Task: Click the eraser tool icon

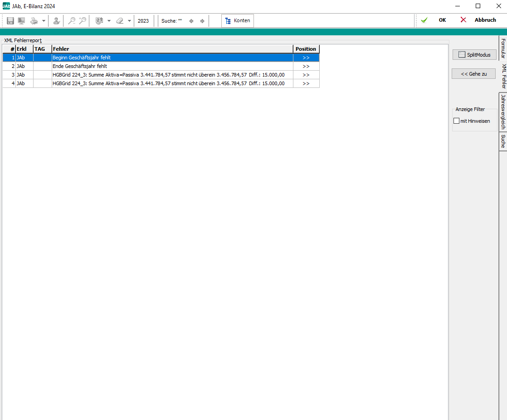Action: [x=120, y=21]
